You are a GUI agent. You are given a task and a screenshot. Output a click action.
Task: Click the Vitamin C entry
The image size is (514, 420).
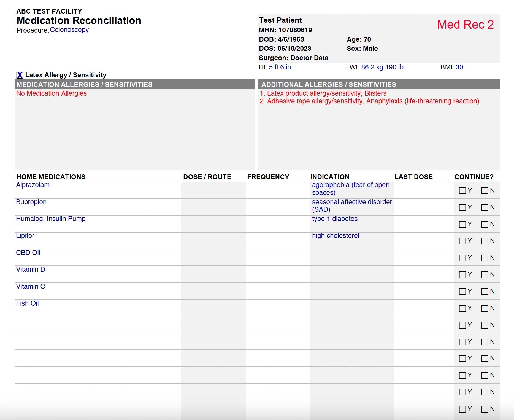click(31, 286)
